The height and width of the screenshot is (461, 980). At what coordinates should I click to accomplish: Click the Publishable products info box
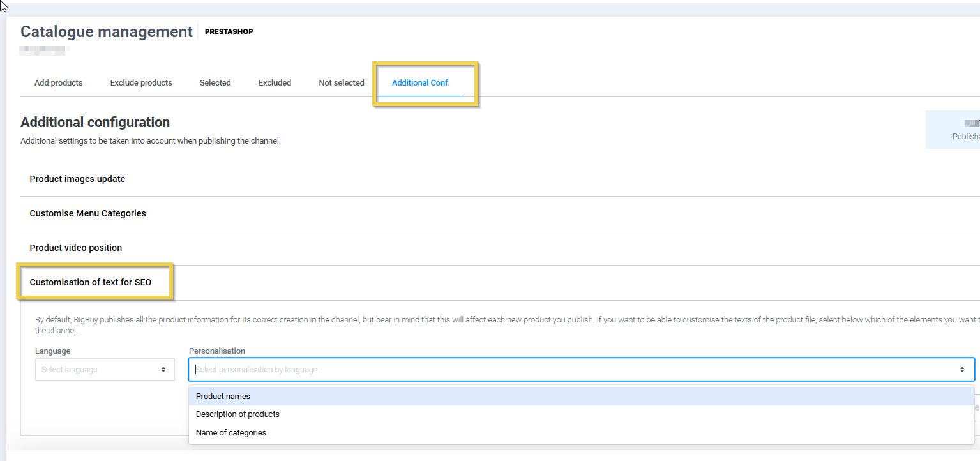tap(955, 130)
